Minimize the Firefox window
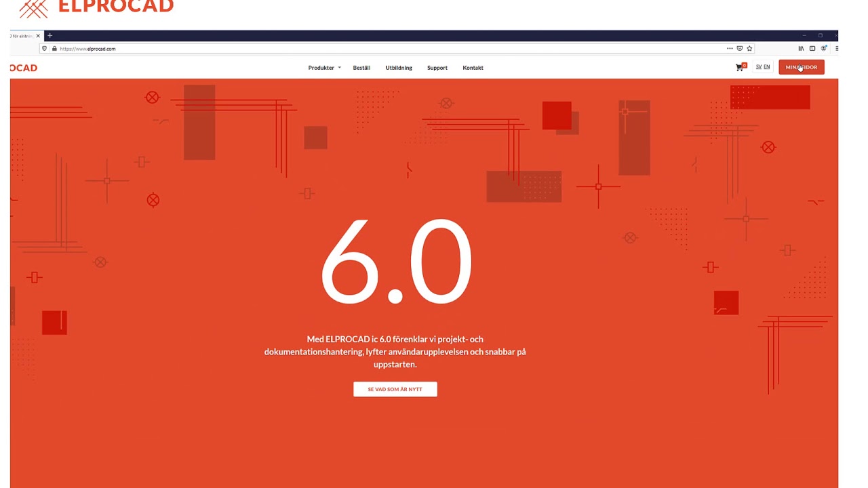Screen dimensions: 868x488 [804, 35]
